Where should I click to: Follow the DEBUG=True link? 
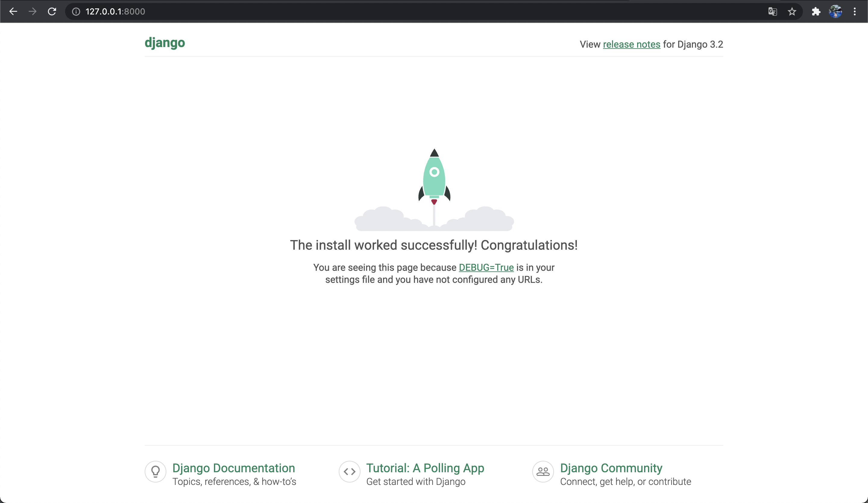click(486, 267)
